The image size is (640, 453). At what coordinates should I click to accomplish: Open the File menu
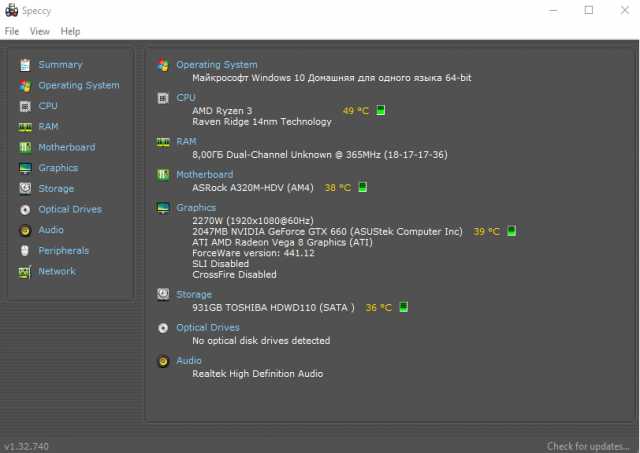tap(12, 31)
